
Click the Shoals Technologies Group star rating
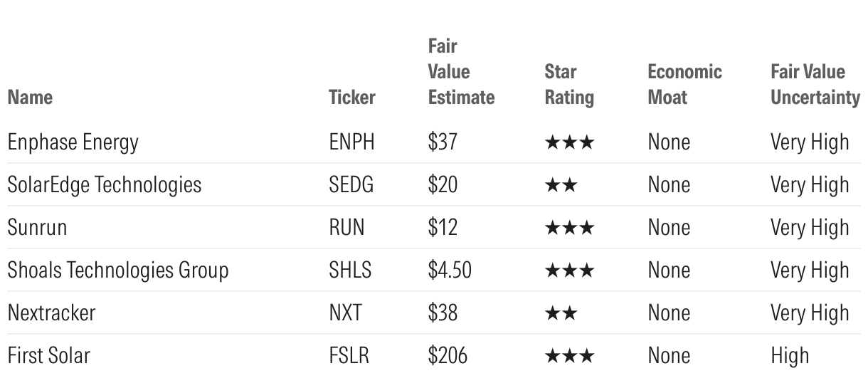[x=568, y=271]
